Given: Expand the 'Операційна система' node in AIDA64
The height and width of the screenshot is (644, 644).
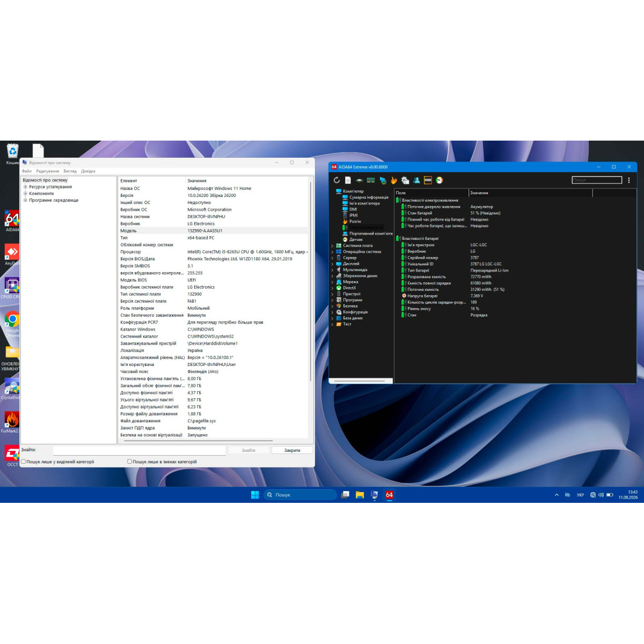Looking at the screenshot, I should coord(332,252).
